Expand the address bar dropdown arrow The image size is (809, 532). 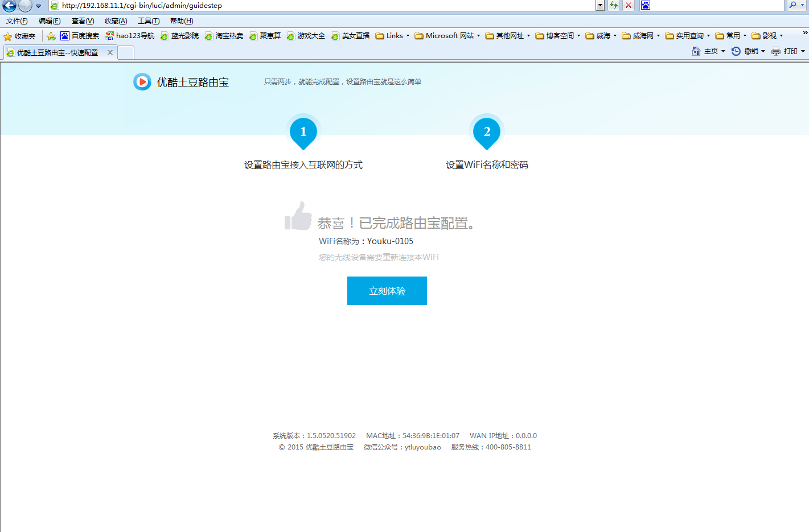tap(600, 6)
